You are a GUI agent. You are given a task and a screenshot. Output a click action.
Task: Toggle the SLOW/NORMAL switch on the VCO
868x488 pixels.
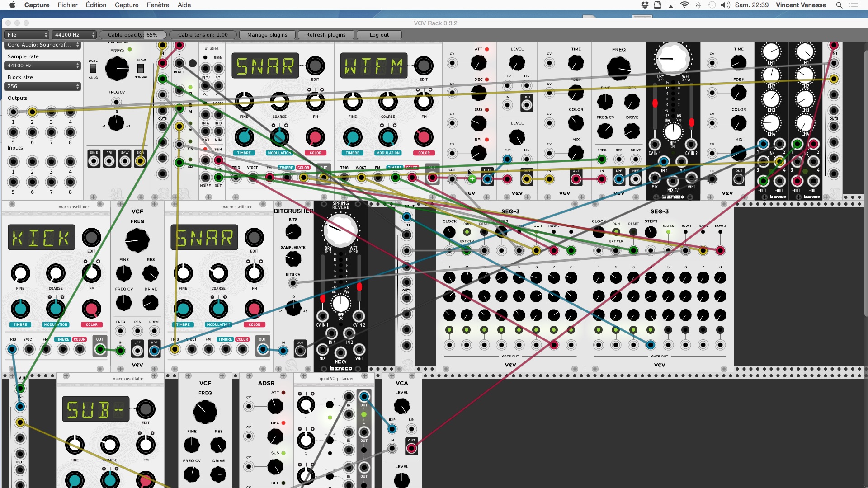coord(141,68)
